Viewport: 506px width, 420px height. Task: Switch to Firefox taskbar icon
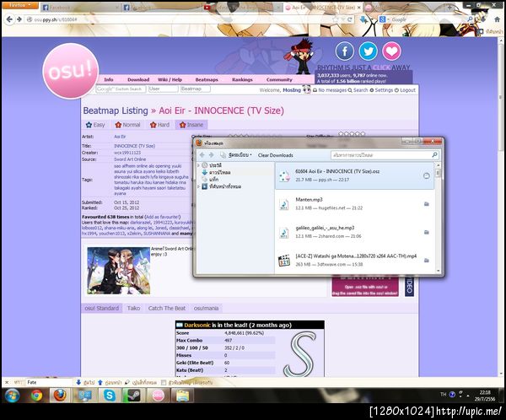(60, 396)
